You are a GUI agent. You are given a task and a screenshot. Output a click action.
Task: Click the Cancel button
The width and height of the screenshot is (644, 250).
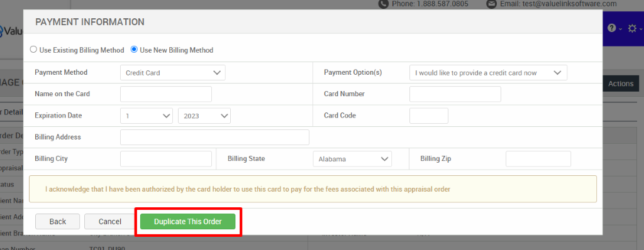click(109, 221)
